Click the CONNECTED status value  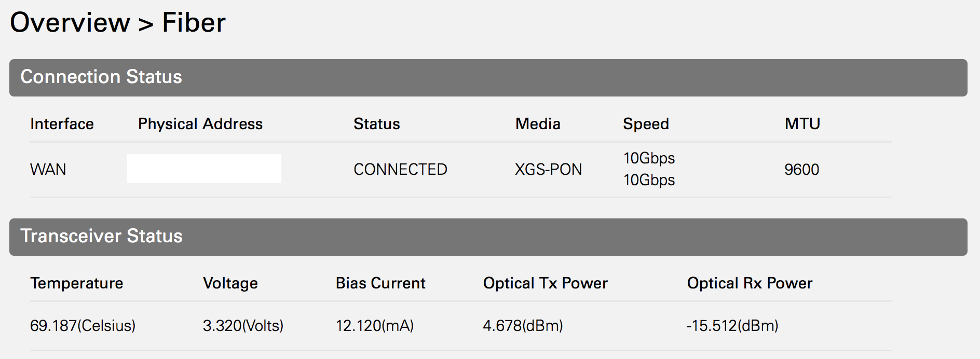[x=400, y=170]
